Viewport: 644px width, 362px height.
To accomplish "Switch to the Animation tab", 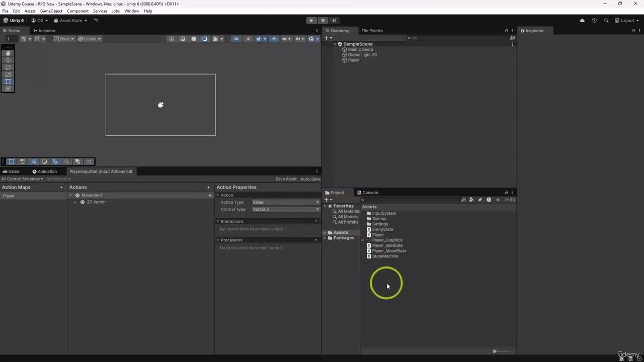I will tap(45, 171).
